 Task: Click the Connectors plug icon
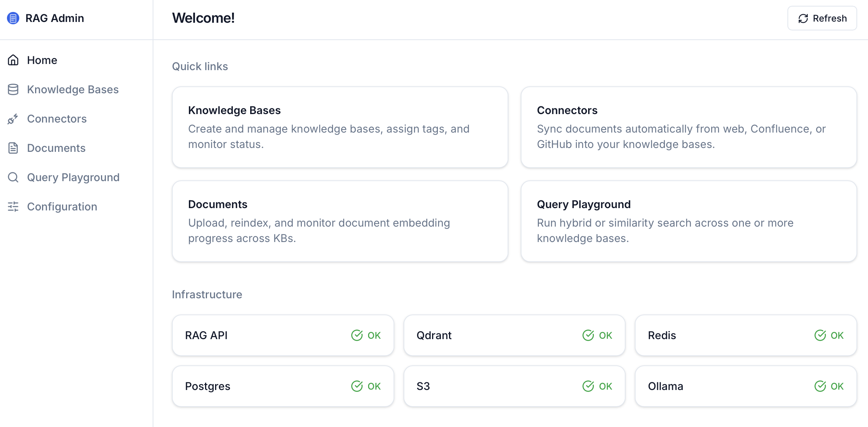point(13,119)
